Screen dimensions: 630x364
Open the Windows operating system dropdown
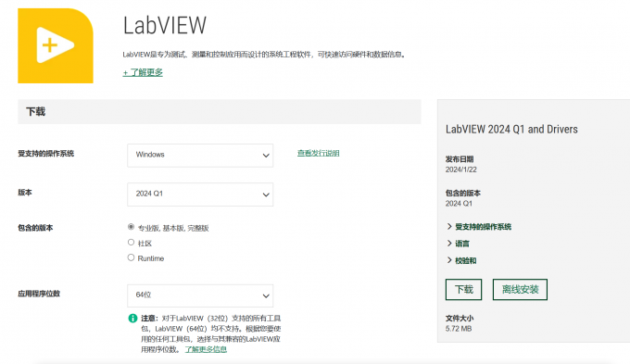200,155
